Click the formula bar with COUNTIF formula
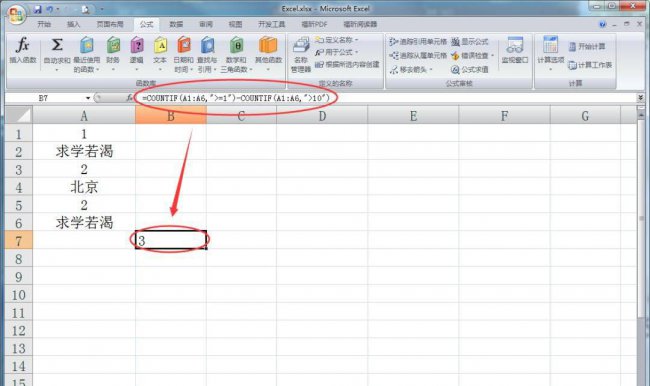Image resolution: width=650 pixels, height=386 pixels. pyautogui.click(x=386, y=98)
